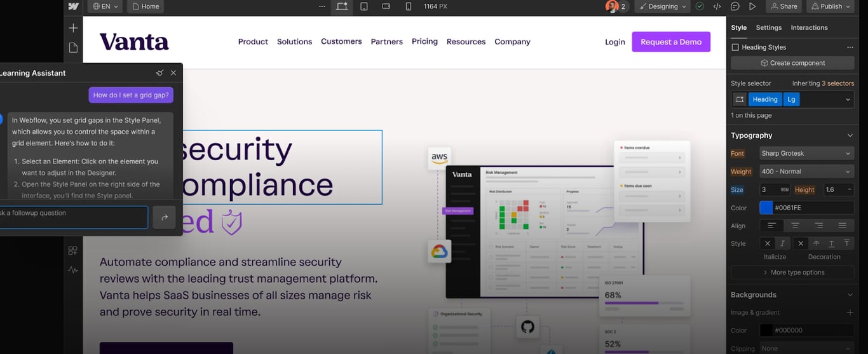Collapse the Typography section
This screenshot has width=868, height=354.
(850, 135)
